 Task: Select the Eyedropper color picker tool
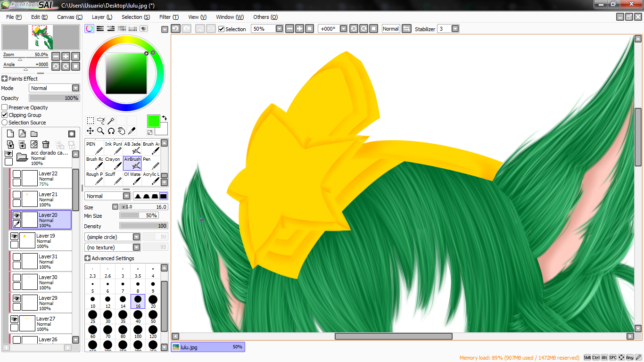pos(132,131)
